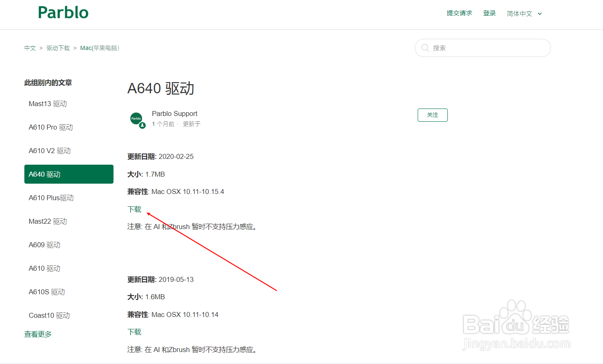Image resolution: width=603 pixels, height=364 pixels.
Task: Click the 1 个月前 timestamp
Action: [x=163, y=124]
